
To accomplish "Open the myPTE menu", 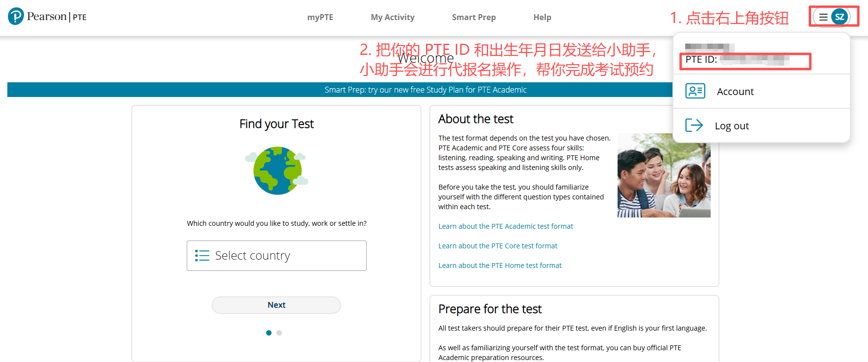I will [x=320, y=17].
